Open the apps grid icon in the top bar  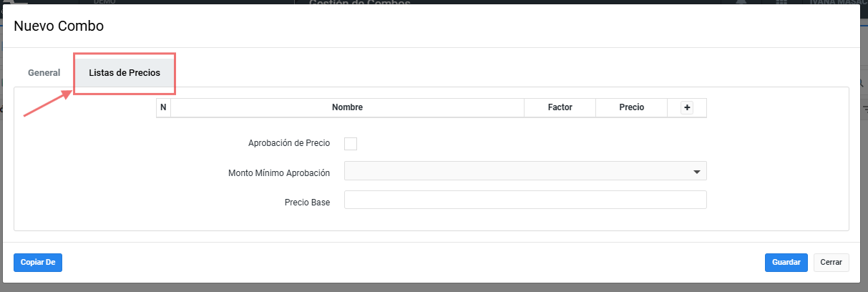(x=782, y=3)
